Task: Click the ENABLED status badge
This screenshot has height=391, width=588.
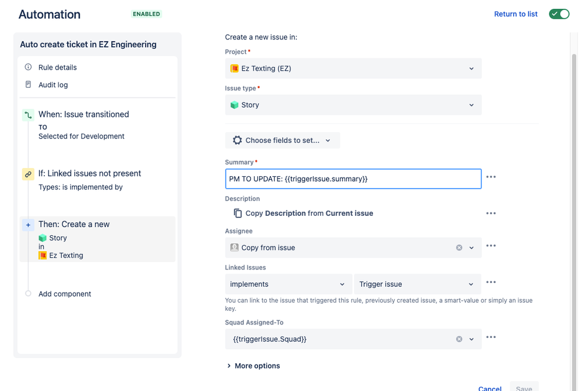Action: (x=146, y=14)
